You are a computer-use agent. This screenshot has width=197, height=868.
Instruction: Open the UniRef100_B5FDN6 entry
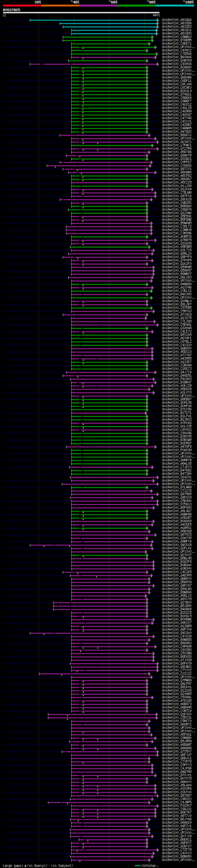177,220
